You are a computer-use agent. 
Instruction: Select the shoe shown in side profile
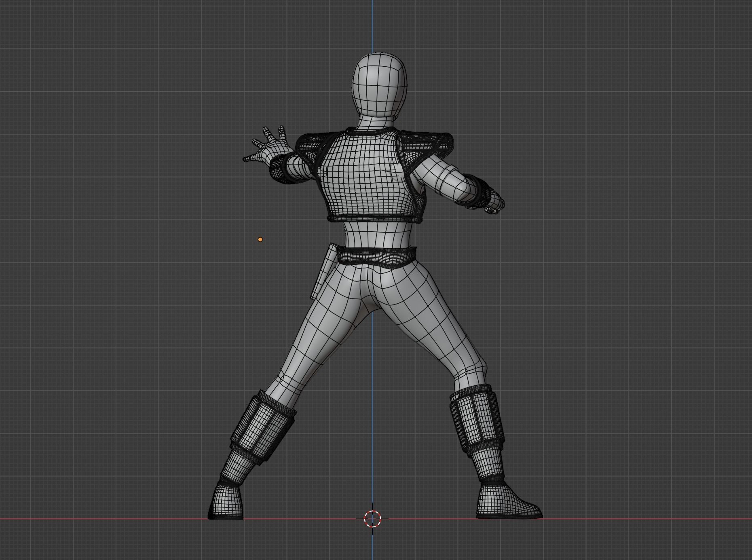click(x=508, y=501)
